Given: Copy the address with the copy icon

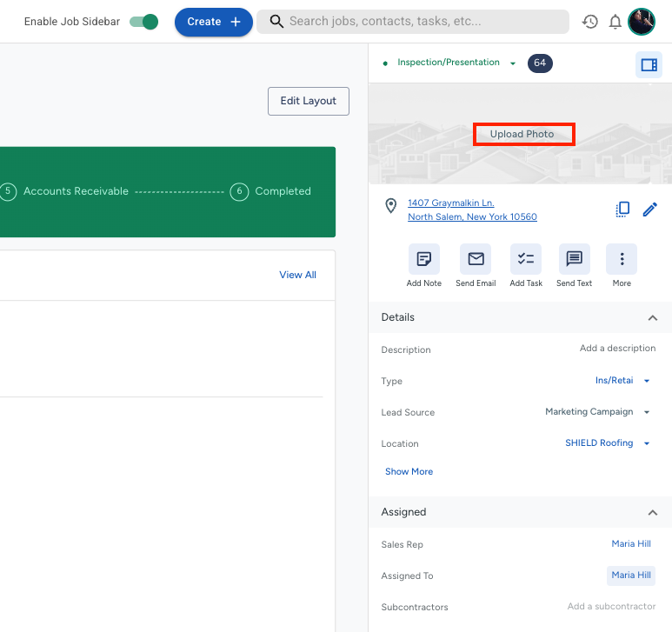Looking at the screenshot, I should pyautogui.click(x=622, y=210).
